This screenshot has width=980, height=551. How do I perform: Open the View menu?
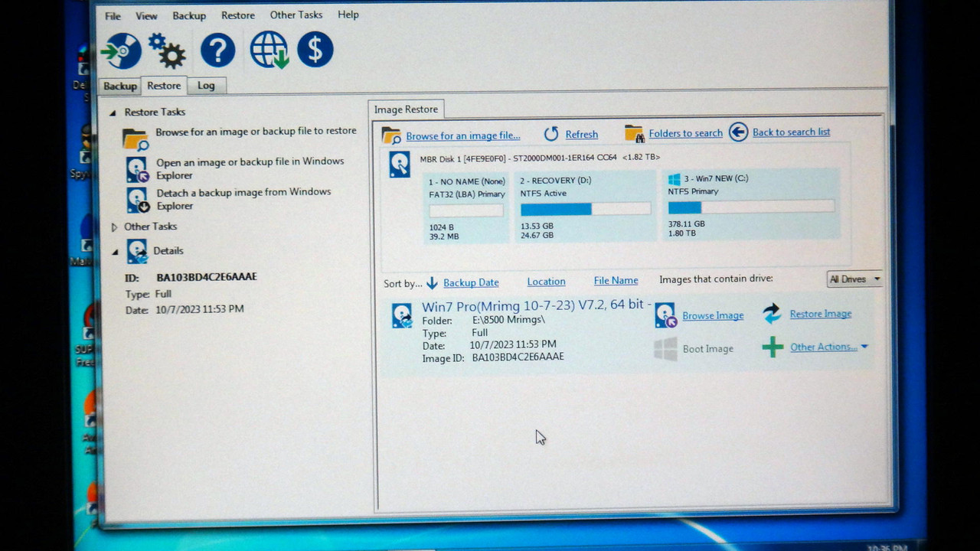coord(146,15)
